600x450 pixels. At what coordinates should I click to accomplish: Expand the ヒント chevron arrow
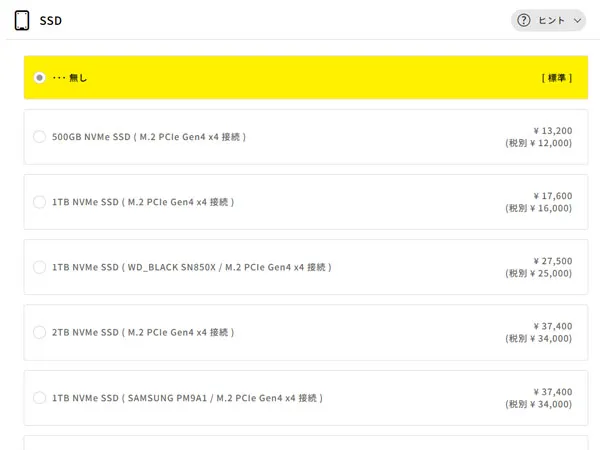tap(577, 21)
